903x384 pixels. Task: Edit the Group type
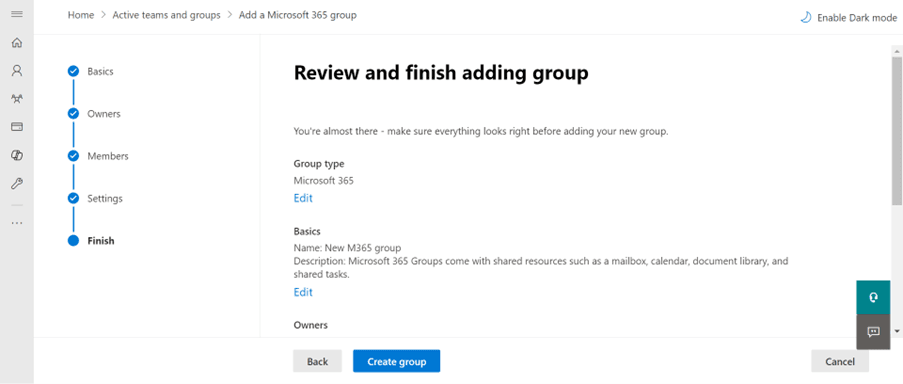point(303,198)
